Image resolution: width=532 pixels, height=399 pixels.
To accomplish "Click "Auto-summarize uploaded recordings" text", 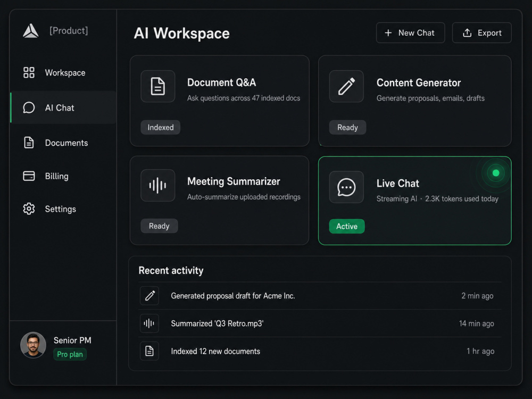I will pos(244,197).
